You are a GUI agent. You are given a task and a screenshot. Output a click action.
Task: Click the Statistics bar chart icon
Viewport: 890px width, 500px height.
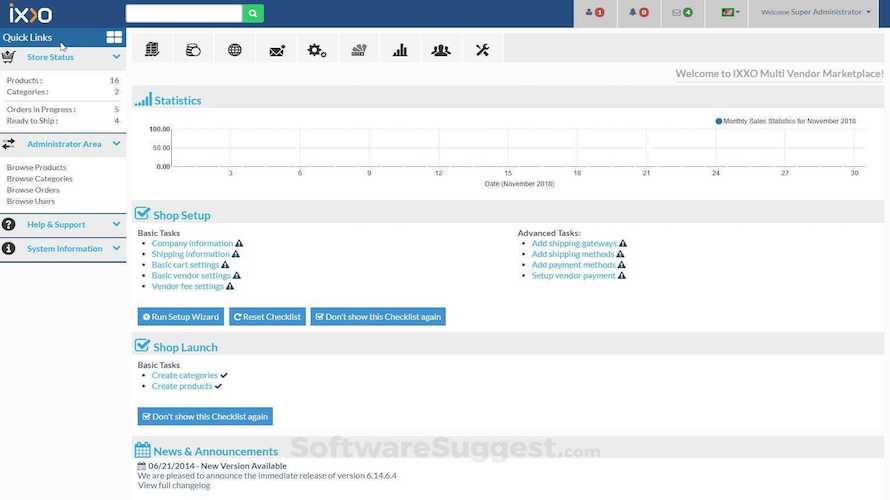pyautogui.click(x=143, y=100)
